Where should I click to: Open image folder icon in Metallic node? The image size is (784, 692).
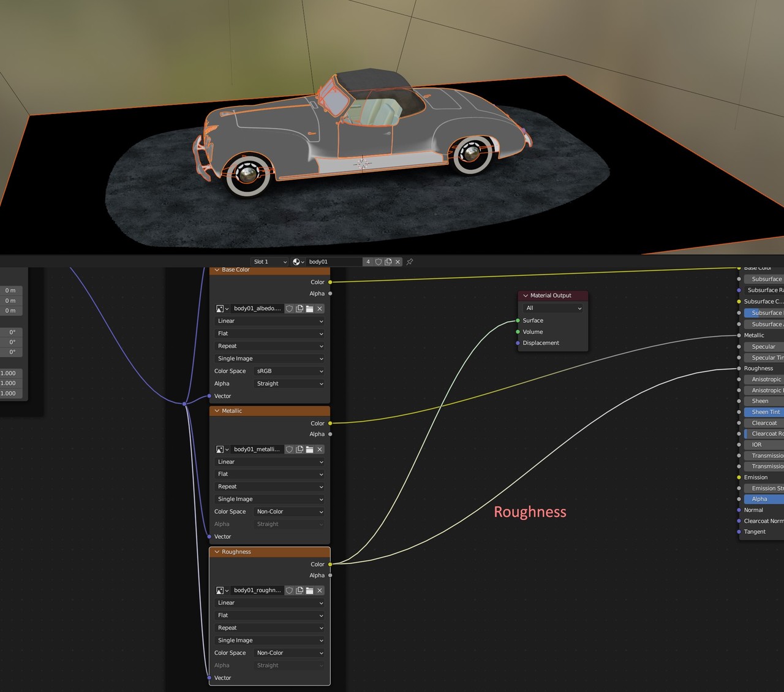pos(310,449)
